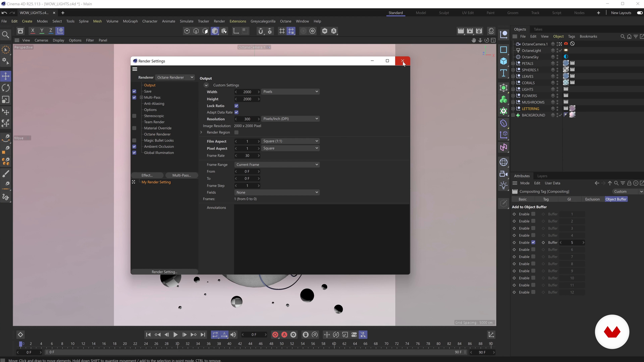Go to start of animation
Viewport: 644px width, 362px height.
148,335
